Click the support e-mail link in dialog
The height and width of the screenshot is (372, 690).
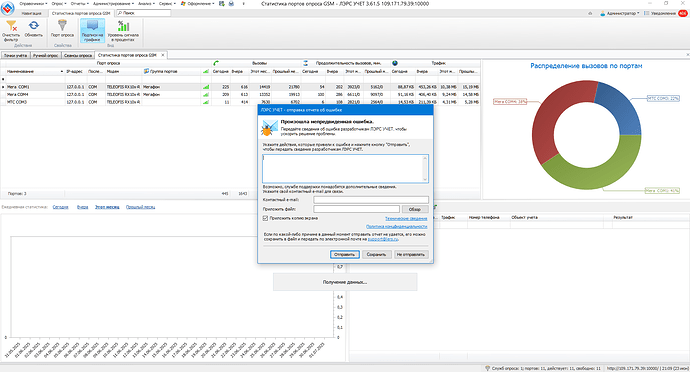[x=382, y=239]
